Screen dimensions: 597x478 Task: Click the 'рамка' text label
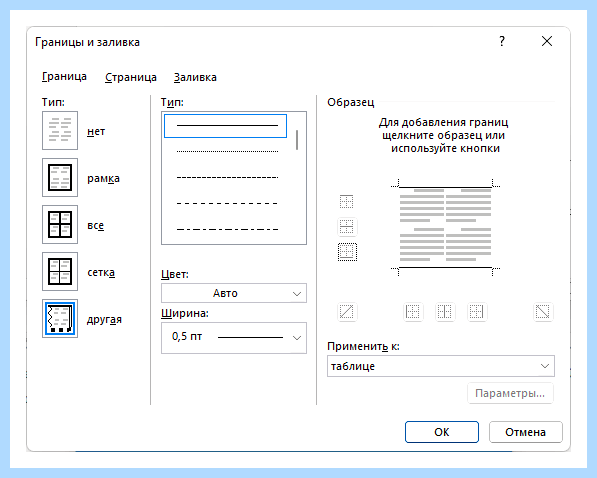point(103,178)
